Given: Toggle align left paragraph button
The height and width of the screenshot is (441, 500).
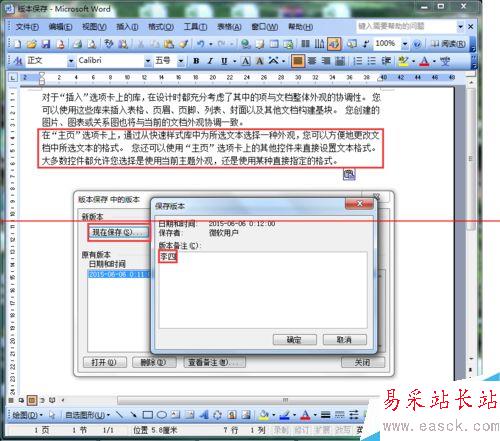Looking at the screenshot, I should click(298, 61).
